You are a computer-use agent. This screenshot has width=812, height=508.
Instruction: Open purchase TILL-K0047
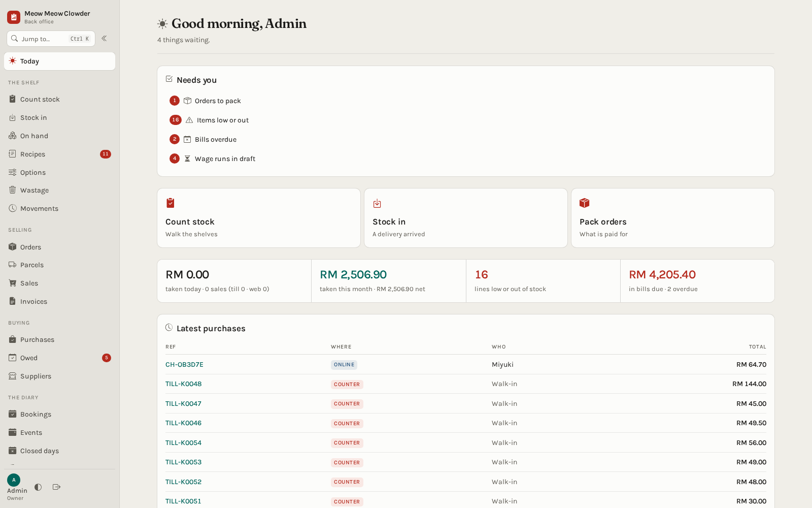click(183, 404)
